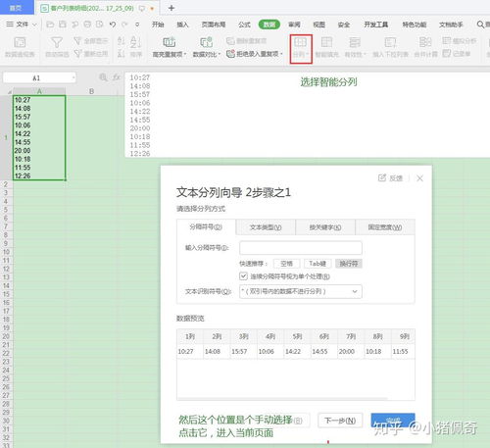Expand the 文件 menu arrow
490x448 pixels.
tap(34, 25)
